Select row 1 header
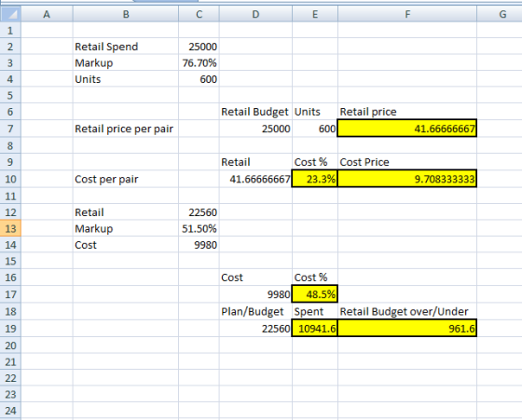Screen dimensions: 522x420 (x=10, y=30)
